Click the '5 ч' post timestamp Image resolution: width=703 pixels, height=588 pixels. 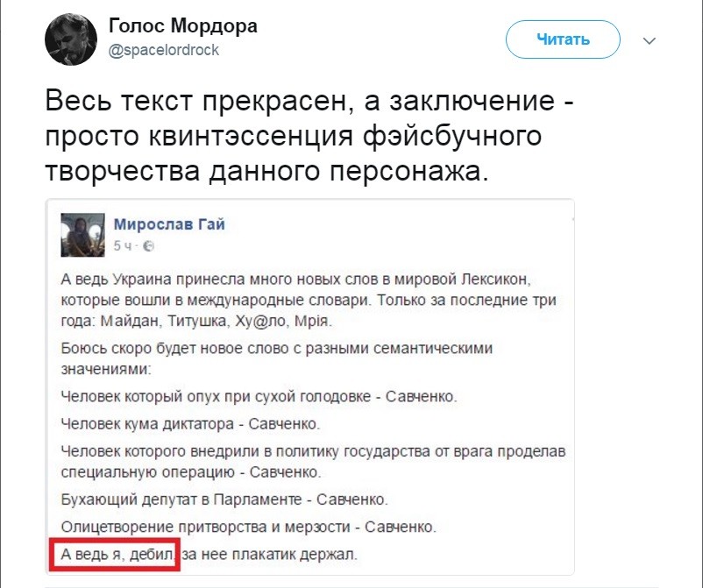coord(123,246)
